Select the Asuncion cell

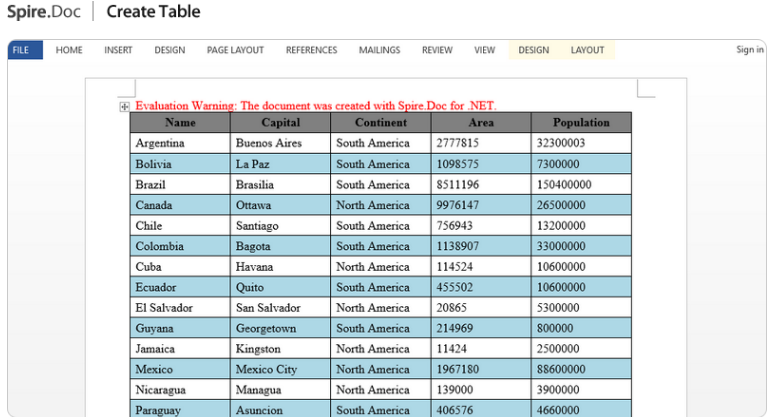click(281, 410)
